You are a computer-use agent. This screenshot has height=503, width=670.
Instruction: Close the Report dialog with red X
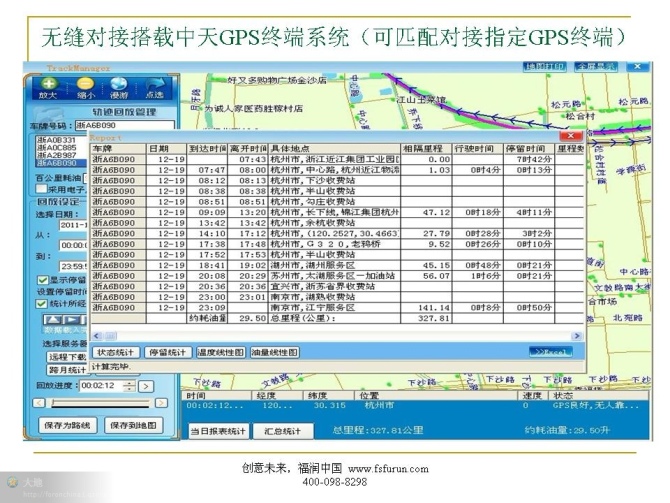[x=570, y=136]
